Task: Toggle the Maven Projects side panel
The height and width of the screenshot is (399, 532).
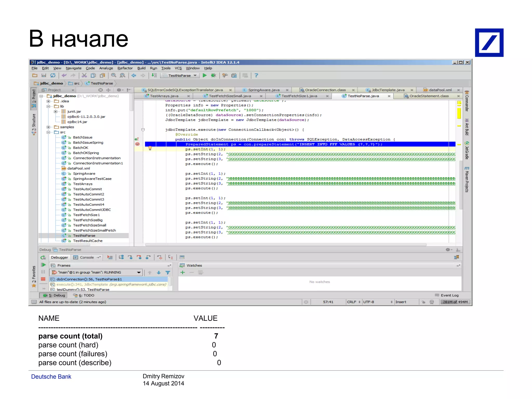Action: coord(467,179)
